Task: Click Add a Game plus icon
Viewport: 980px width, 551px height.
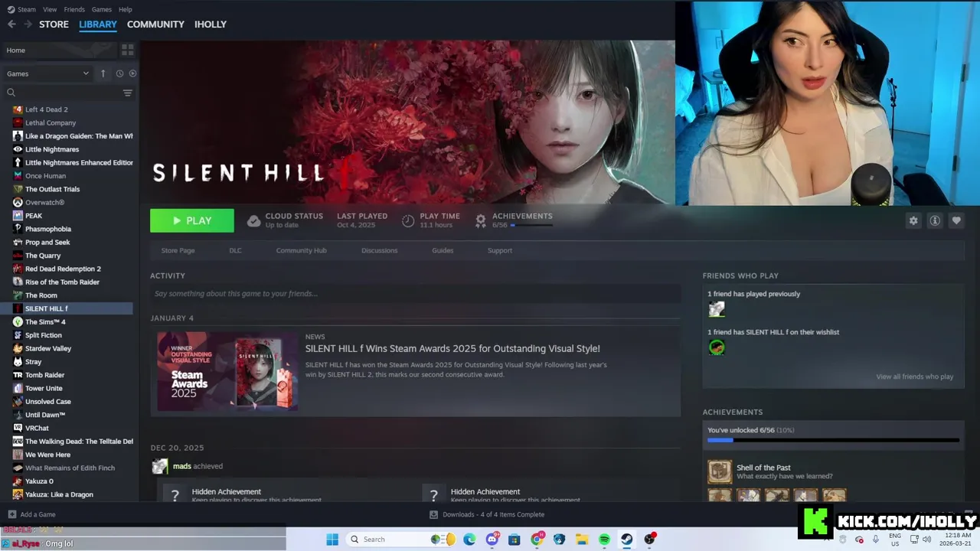Action: tap(11, 514)
